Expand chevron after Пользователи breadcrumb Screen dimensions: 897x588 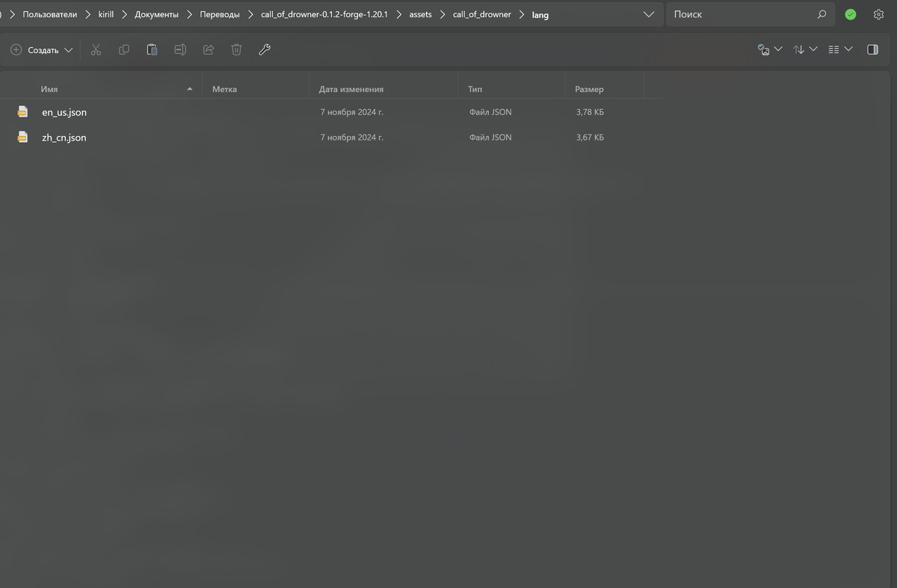pyautogui.click(x=87, y=14)
